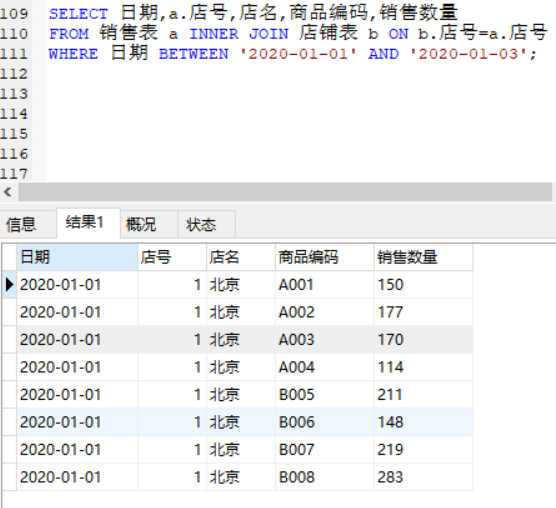Click the sales quantity cell 114
This screenshot has height=508, width=556.
[x=423, y=367]
